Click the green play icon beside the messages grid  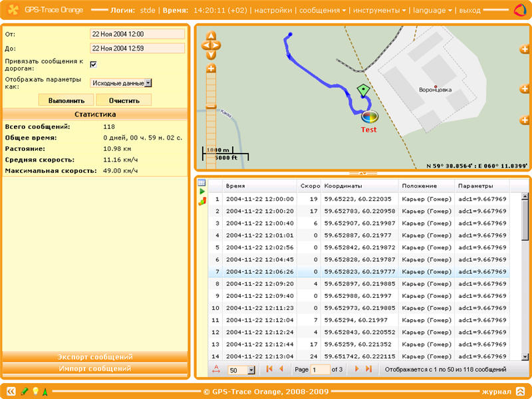pos(202,192)
